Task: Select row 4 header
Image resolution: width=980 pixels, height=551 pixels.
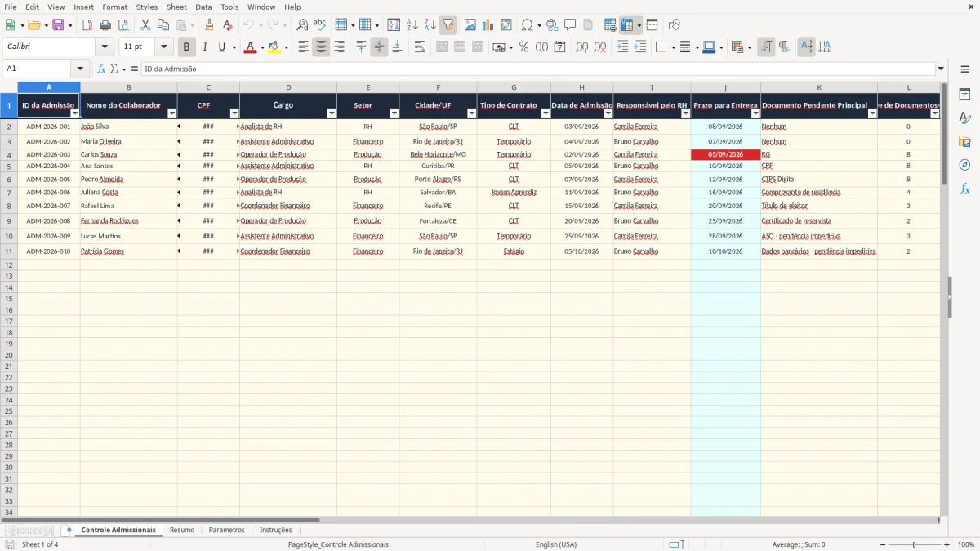Action: tap(9, 154)
